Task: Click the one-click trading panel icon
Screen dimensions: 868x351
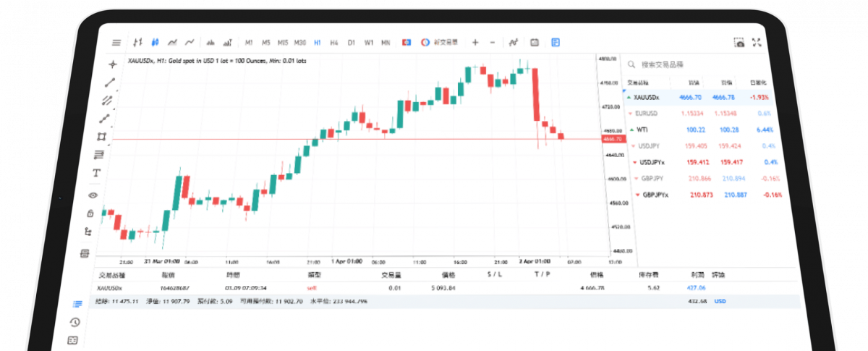Action: (x=407, y=43)
